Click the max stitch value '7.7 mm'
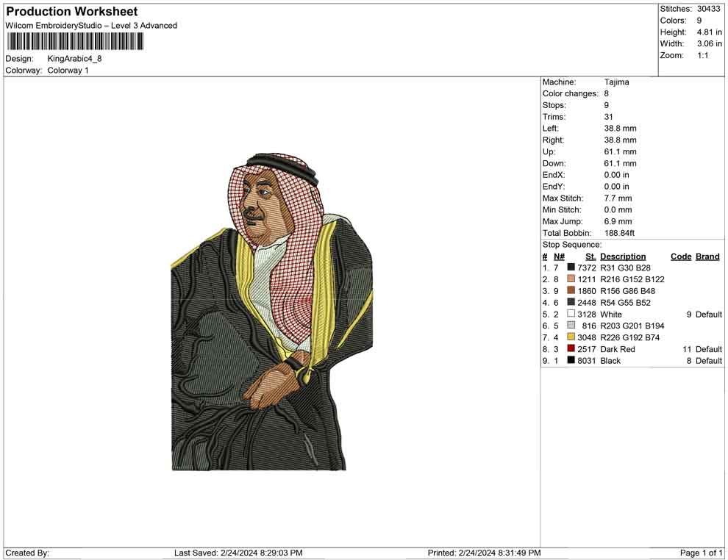Screen dimensions: 728x560 pos(618,198)
